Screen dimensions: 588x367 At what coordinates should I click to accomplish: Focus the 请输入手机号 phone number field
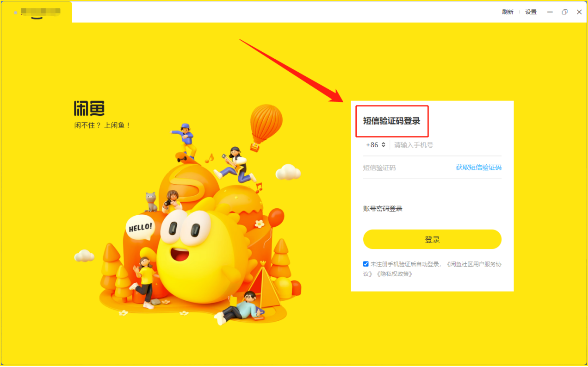[446, 145]
